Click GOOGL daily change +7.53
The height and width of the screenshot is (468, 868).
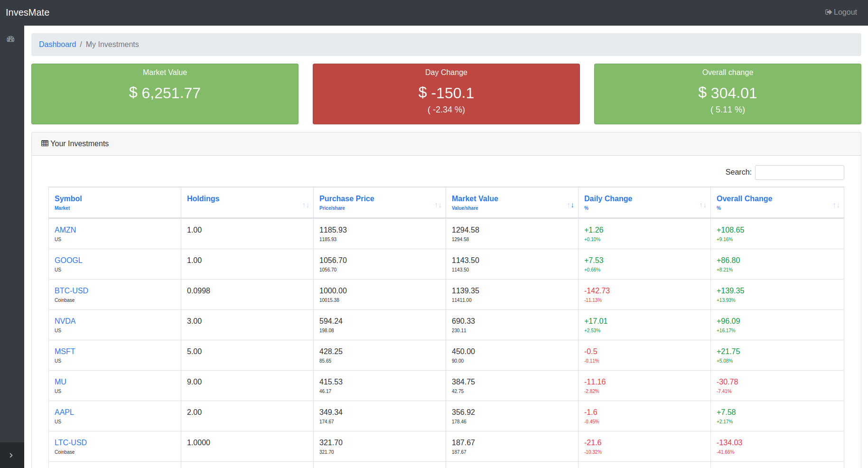594,260
